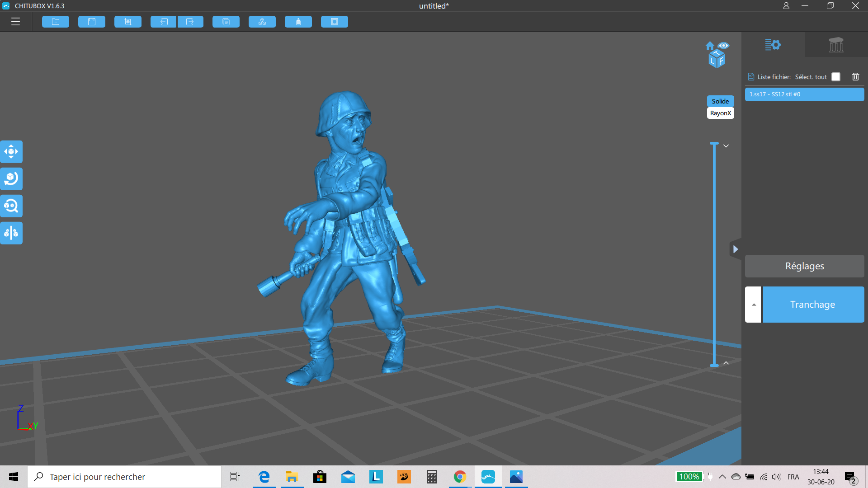
Task: Click the Tranchage button
Action: [x=813, y=305]
